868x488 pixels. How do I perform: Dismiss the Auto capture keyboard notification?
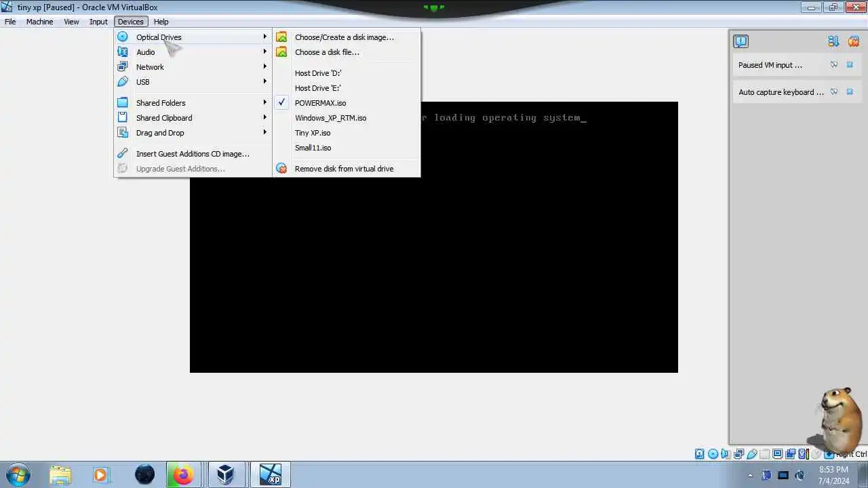point(850,92)
